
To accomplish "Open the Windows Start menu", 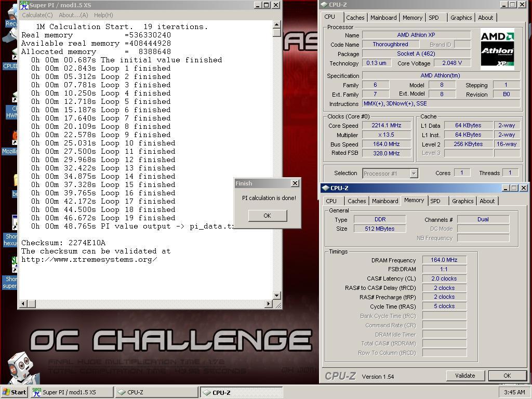I will [14, 392].
